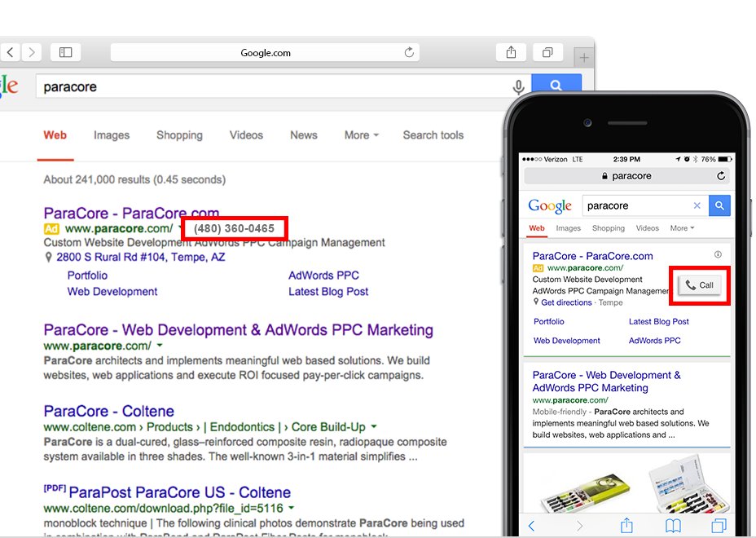Show all tabs in desktop Safari toolbar

click(x=547, y=52)
